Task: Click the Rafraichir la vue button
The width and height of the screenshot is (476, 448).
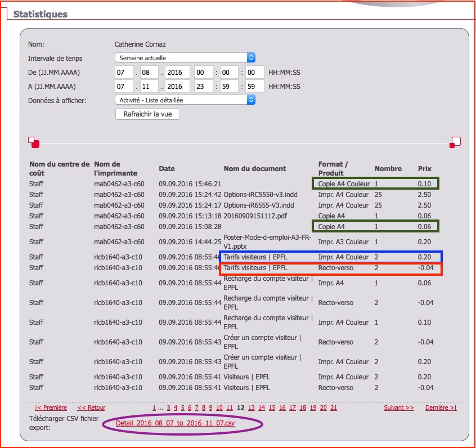Action: tap(147, 114)
